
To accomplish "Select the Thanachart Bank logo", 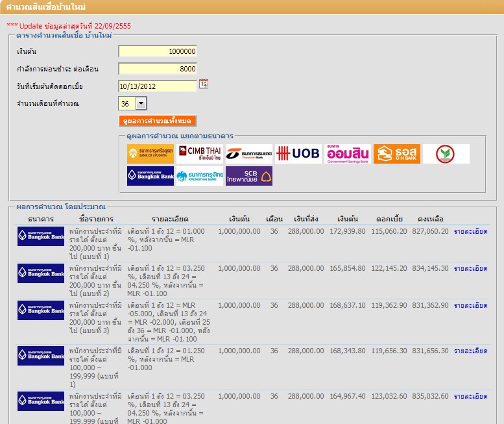I will tap(249, 154).
